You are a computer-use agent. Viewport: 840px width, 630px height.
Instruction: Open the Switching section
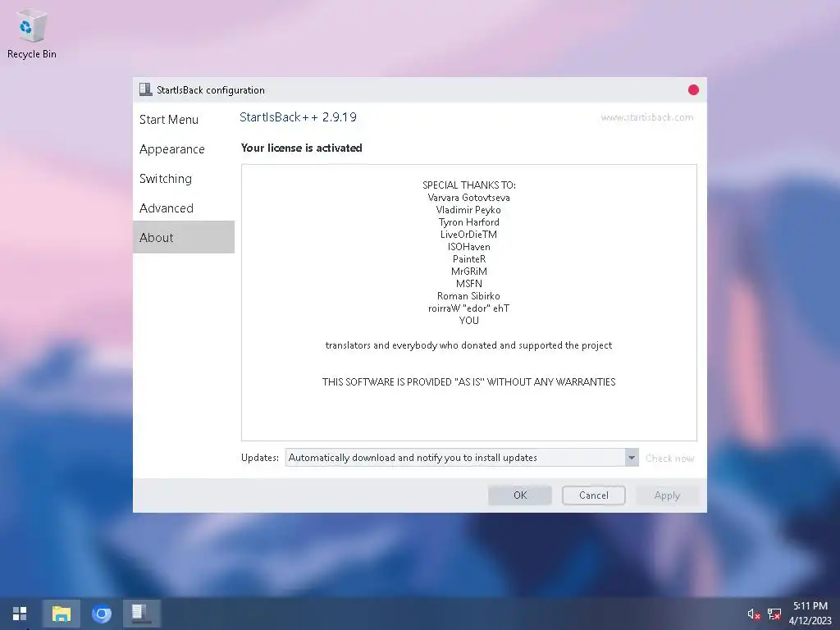[166, 178]
